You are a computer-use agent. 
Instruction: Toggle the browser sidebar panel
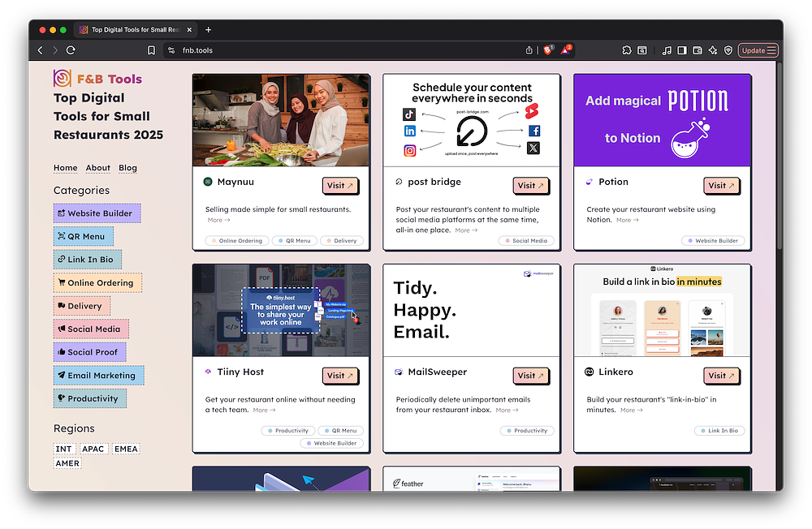[x=682, y=50]
